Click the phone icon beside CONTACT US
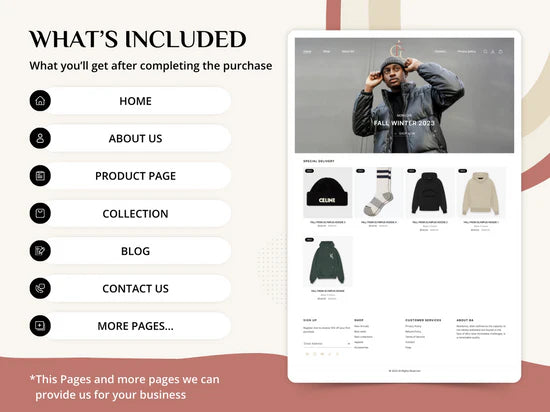Screen dimensions: 550x412 point(40,288)
